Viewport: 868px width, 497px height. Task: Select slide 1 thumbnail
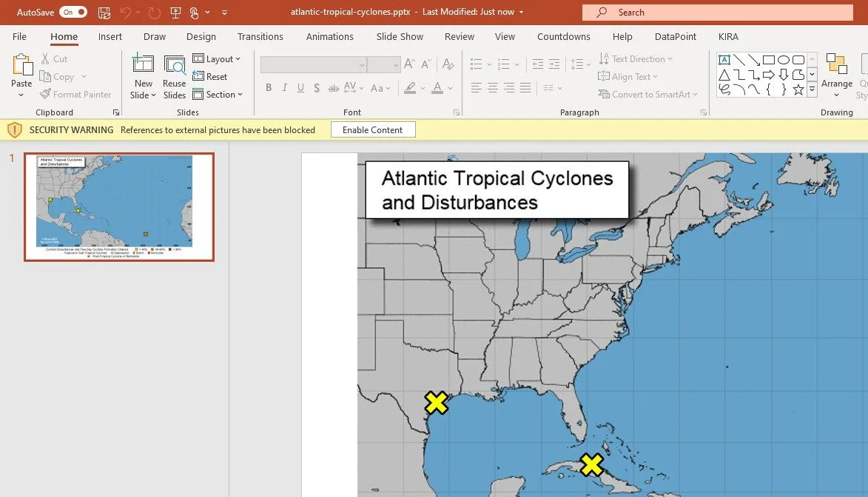(x=119, y=207)
